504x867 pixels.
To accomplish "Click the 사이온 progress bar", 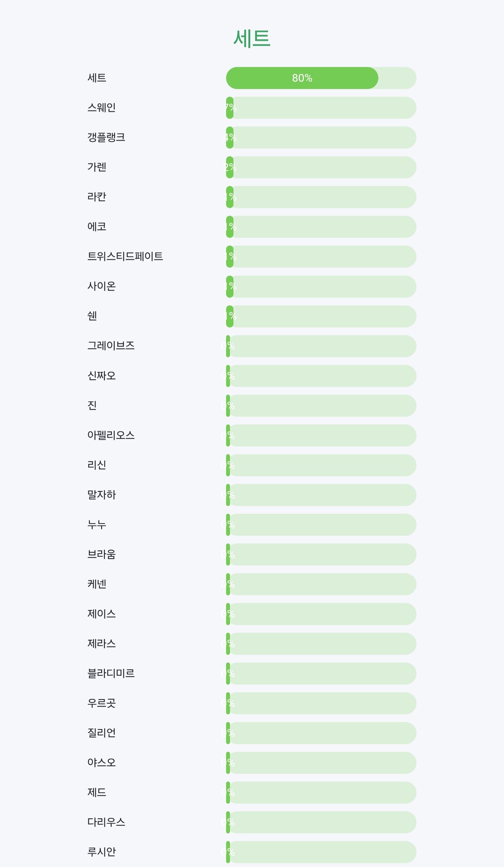I will click(x=321, y=286).
